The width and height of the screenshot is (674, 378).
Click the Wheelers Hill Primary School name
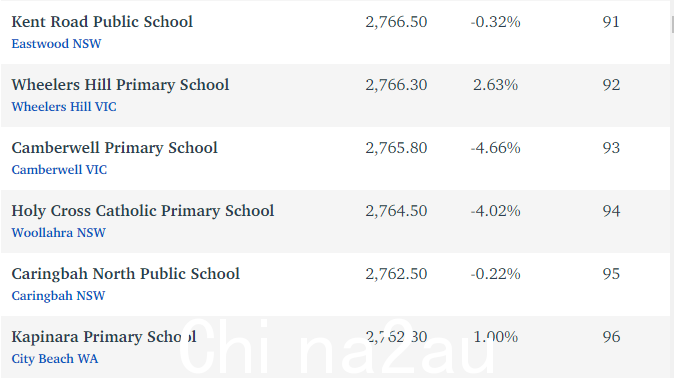[120, 85]
